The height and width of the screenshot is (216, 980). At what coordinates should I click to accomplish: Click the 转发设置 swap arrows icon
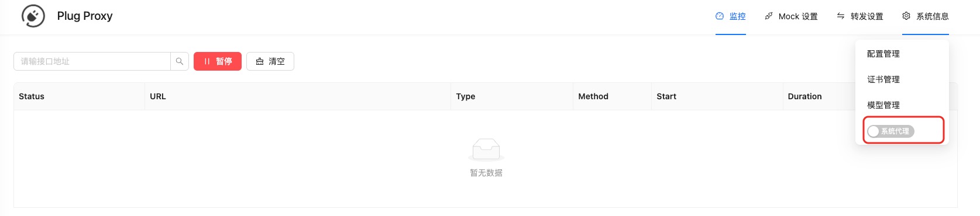point(841,16)
